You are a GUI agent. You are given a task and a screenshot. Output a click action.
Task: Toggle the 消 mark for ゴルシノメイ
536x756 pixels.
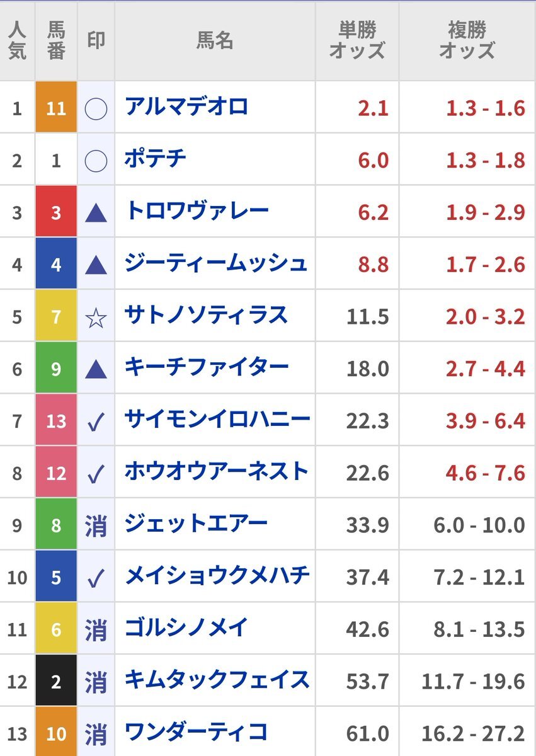click(96, 630)
